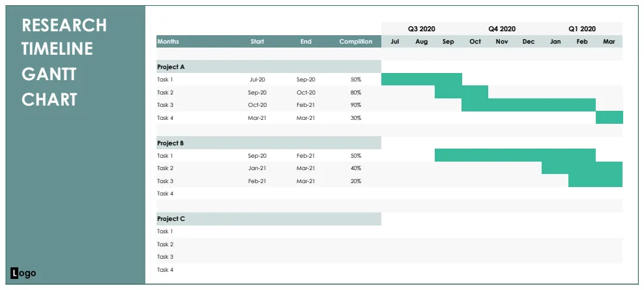Select the Jan-21 start date cell
The image size is (644, 290).
pyautogui.click(x=257, y=168)
